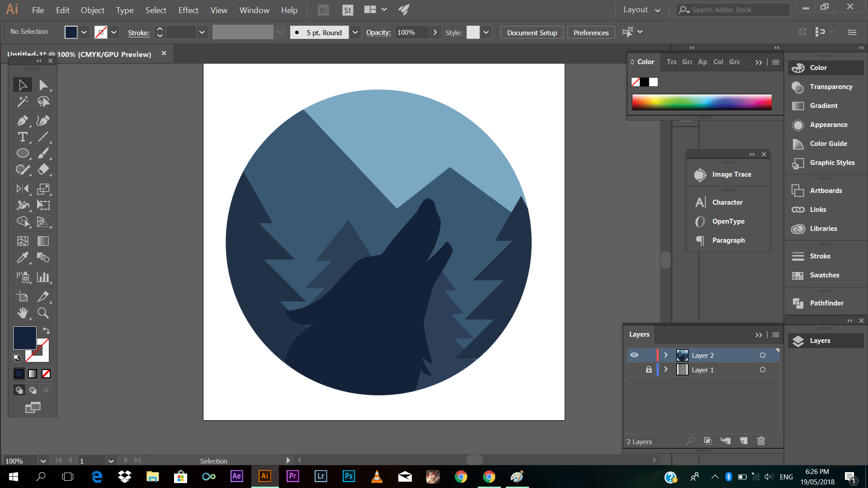Screen dimensions: 868x488
Task: Select the Pen tool
Action: click(23, 121)
